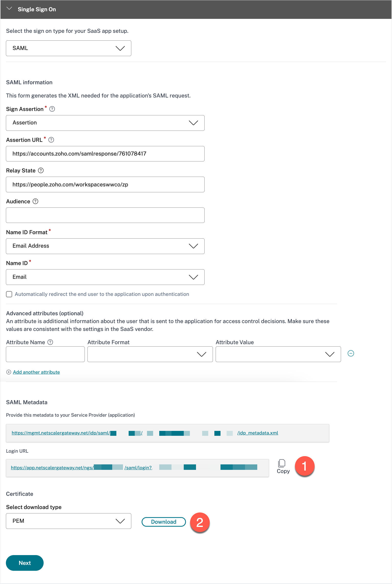Open the SAML sign on type dropdown

(x=69, y=48)
